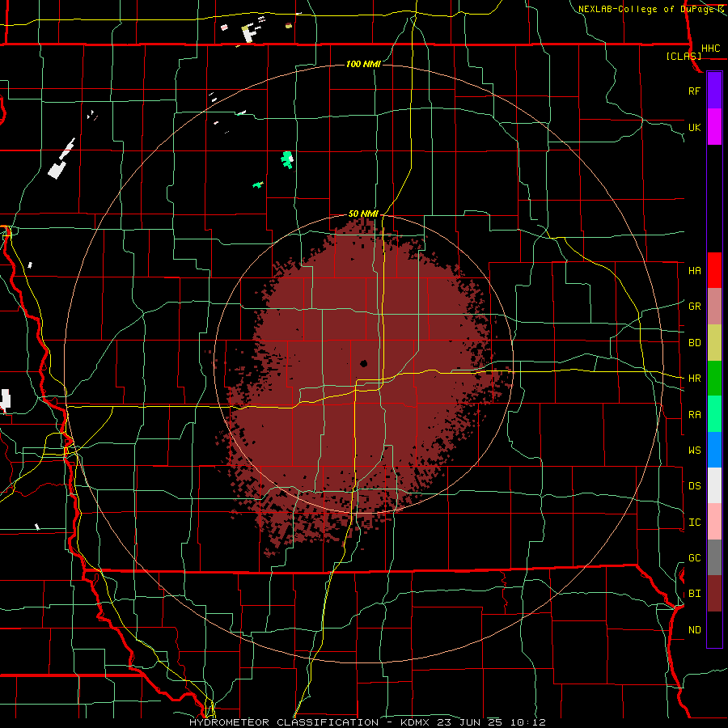This screenshot has width=728, height=728.
Task: Click the 'BD' legend label
Action: pyautogui.click(x=695, y=343)
